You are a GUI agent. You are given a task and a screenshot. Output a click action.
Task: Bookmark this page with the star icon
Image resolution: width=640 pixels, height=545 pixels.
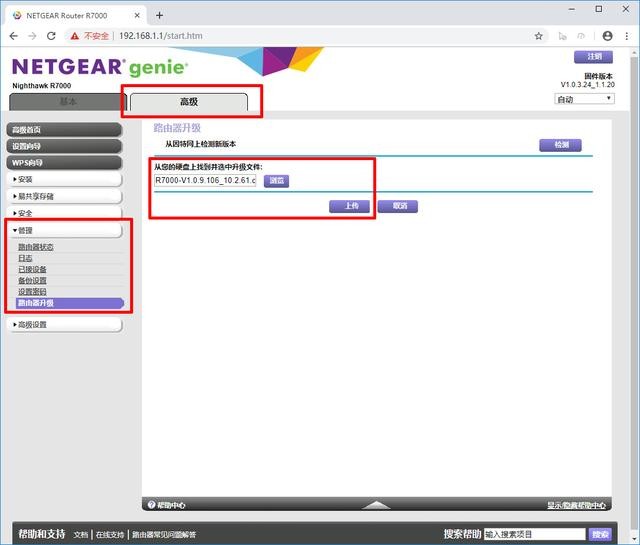coord(539,36)
